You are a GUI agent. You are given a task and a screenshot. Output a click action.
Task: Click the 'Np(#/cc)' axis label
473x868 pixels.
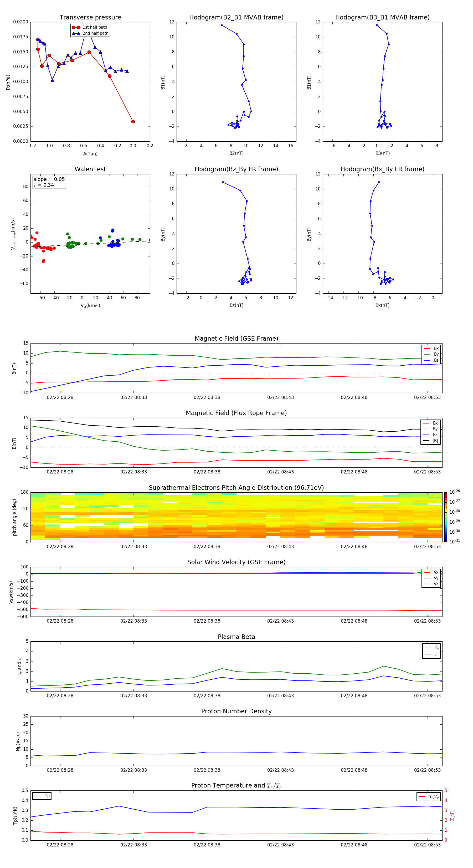coord(18,741)
